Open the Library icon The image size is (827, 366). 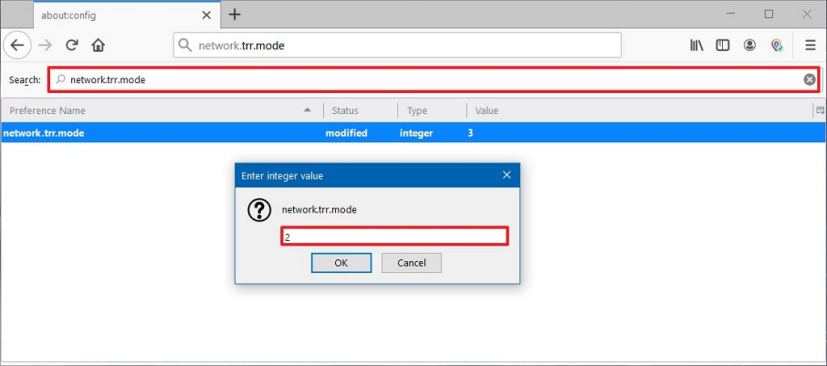click(x=697, y=45)
